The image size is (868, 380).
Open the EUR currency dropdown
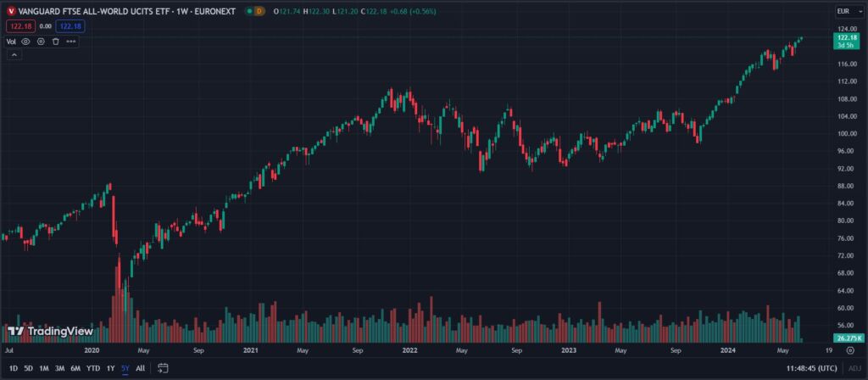843,11
